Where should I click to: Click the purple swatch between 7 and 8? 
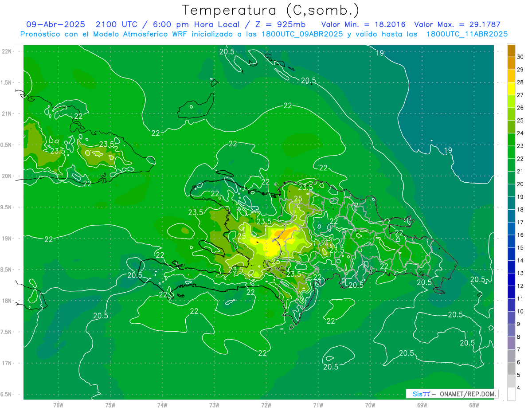511,343
